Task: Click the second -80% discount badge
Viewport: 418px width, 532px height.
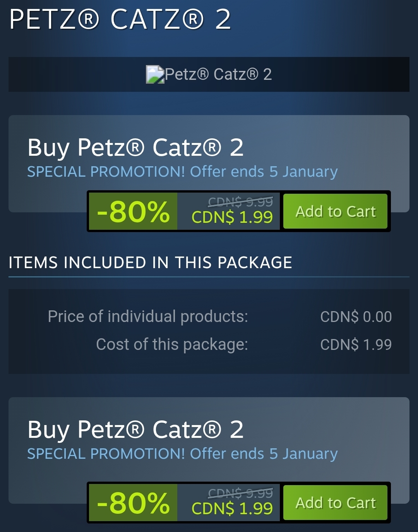Action: tap(133, 503)
